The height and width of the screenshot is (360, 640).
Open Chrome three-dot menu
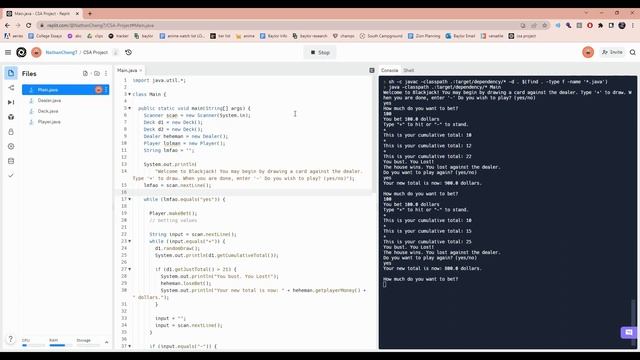(x=633, y=25)
